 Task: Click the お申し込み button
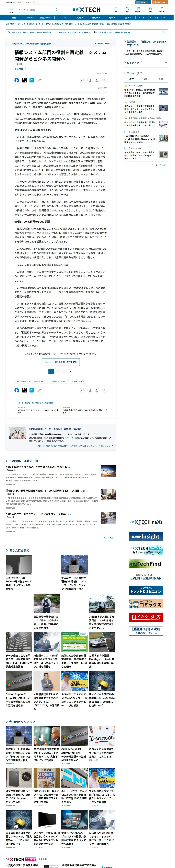(160, 2)
